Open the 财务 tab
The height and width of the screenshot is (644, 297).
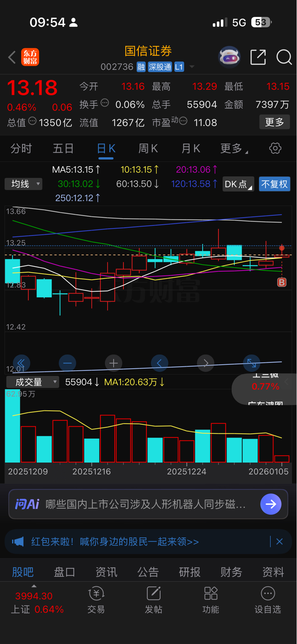coord(231,572)
